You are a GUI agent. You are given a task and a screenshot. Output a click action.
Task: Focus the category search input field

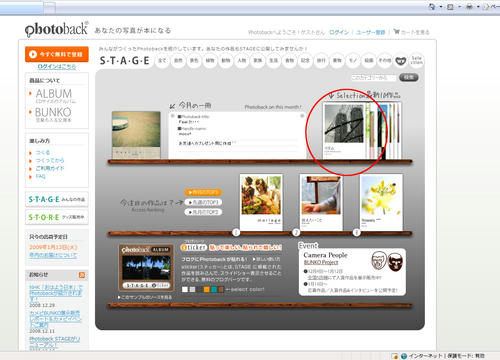tap(373, 78)
